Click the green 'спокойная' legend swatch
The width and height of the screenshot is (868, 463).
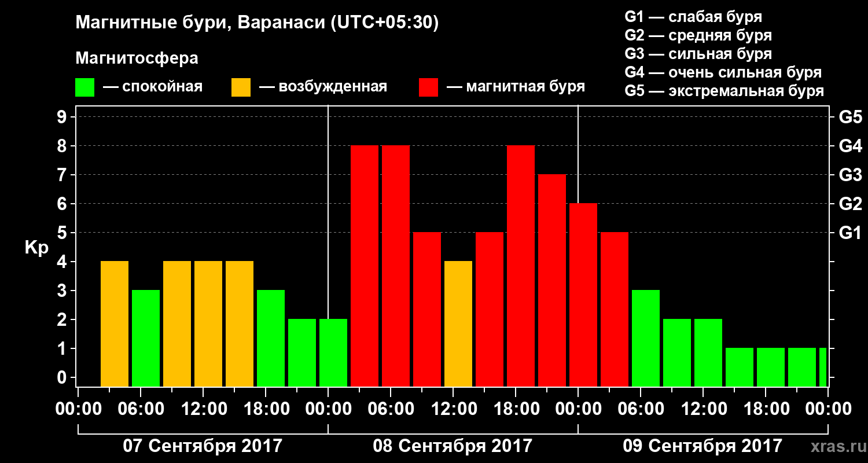[x=84, y=87]
